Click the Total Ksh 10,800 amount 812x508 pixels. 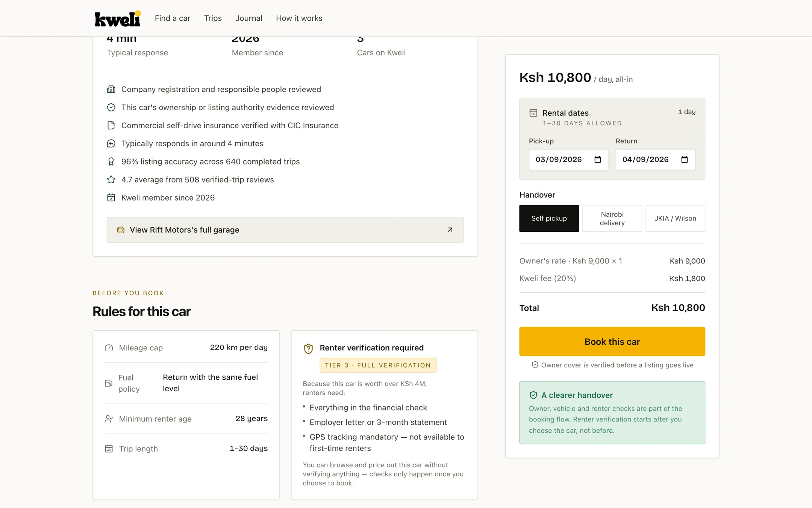678,308
